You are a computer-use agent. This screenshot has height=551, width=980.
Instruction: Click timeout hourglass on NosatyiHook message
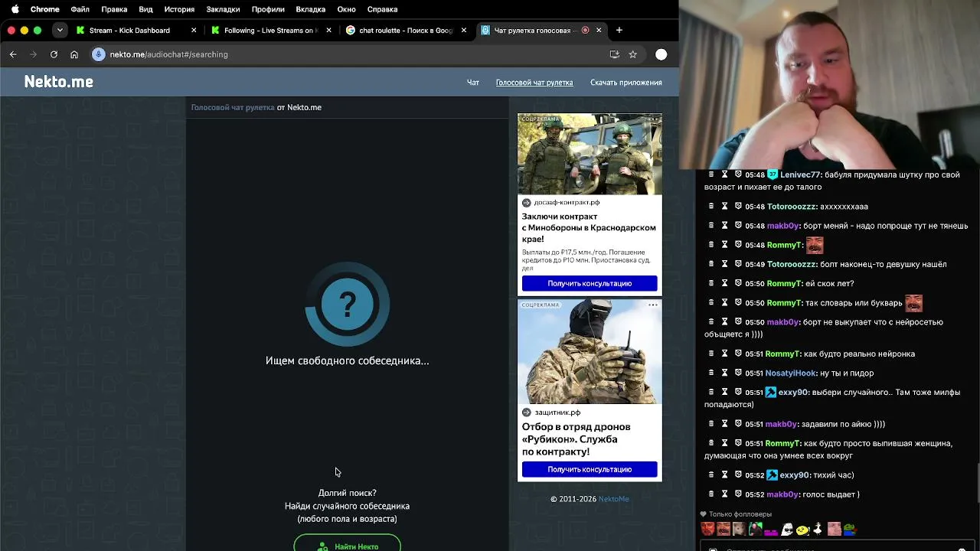724,373
